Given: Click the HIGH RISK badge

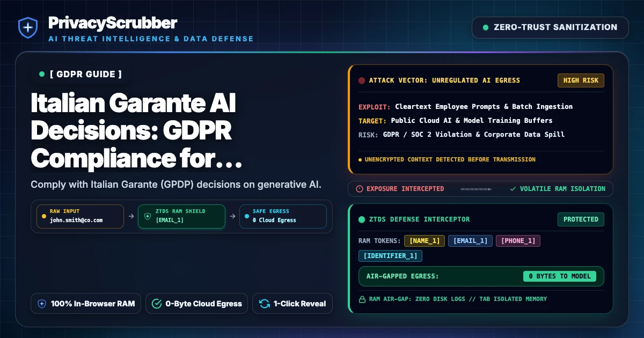Looking at the screenshot, I should tap(581, 80).
